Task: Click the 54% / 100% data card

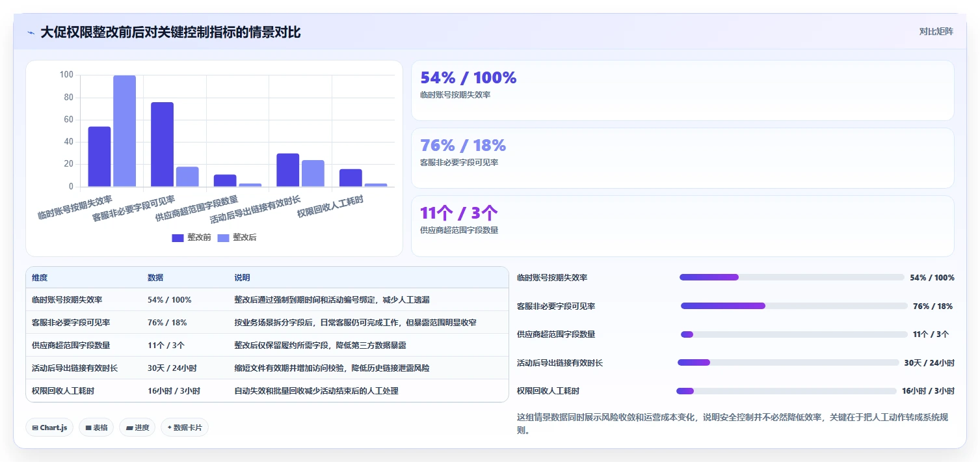Action: coord(682,90)
